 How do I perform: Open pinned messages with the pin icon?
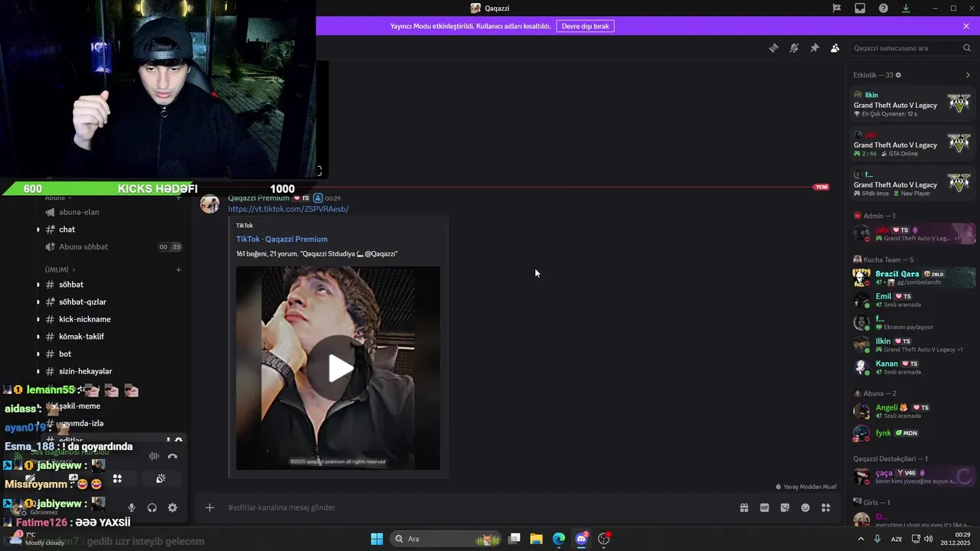point(815,48)
